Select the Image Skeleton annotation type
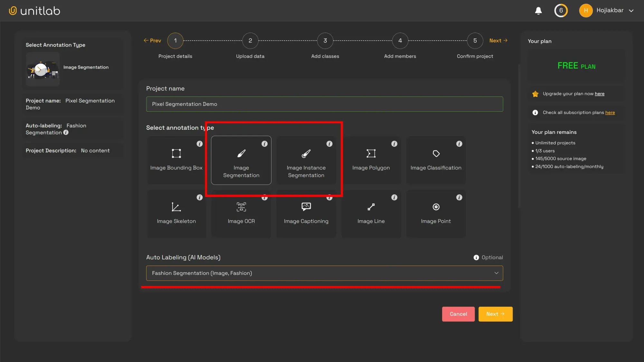The image size is (644, 362). [176, 214]
